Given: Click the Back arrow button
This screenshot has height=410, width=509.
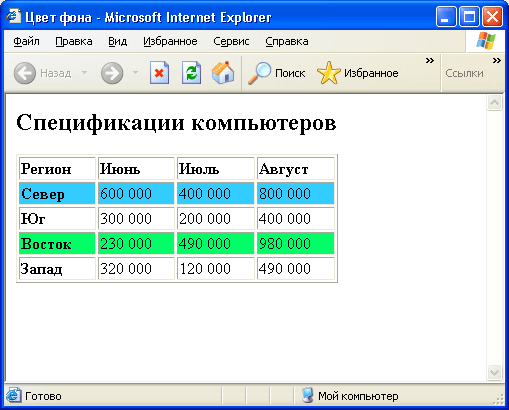Looking at the screenshot, I should pos(25,73).
